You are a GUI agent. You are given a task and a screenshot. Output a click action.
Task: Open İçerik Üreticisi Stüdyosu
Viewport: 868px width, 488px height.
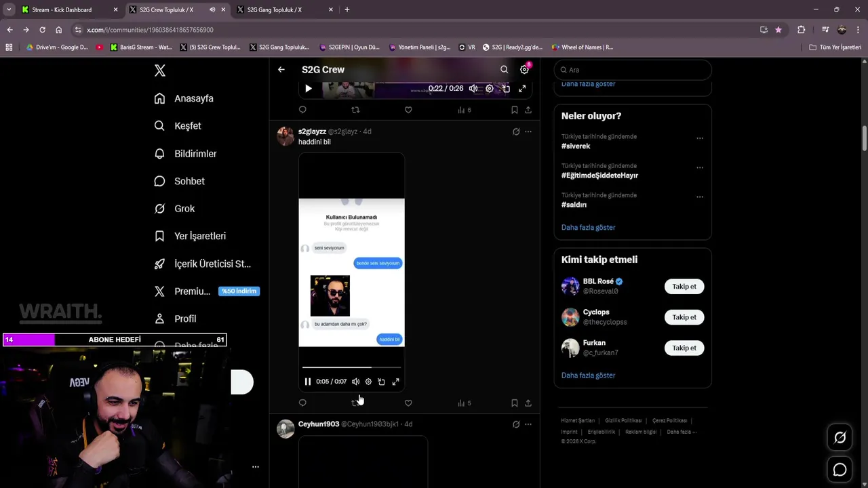tap(202, 264)
